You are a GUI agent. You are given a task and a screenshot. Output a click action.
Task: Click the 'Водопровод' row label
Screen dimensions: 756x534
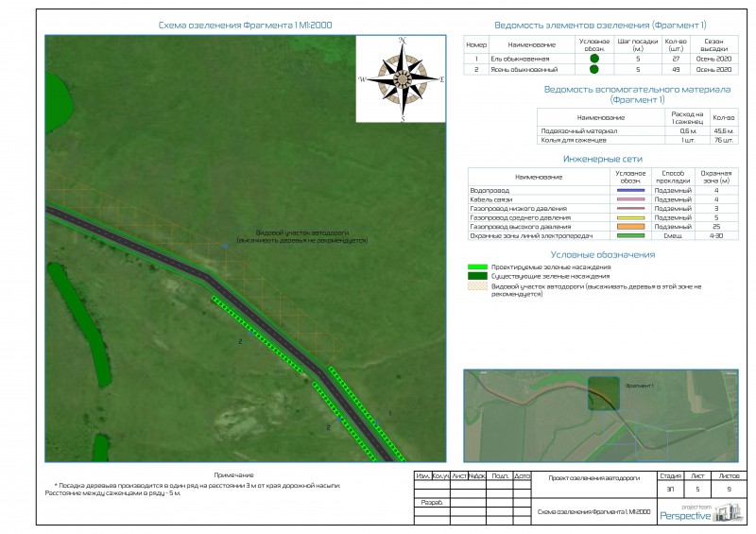[x=490, y=191]
